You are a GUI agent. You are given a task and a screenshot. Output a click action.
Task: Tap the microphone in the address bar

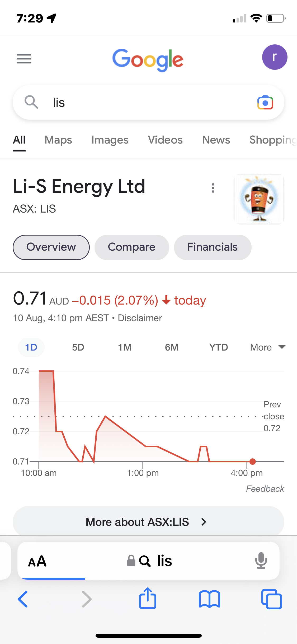pyautogui.click(x=261, y=560)
